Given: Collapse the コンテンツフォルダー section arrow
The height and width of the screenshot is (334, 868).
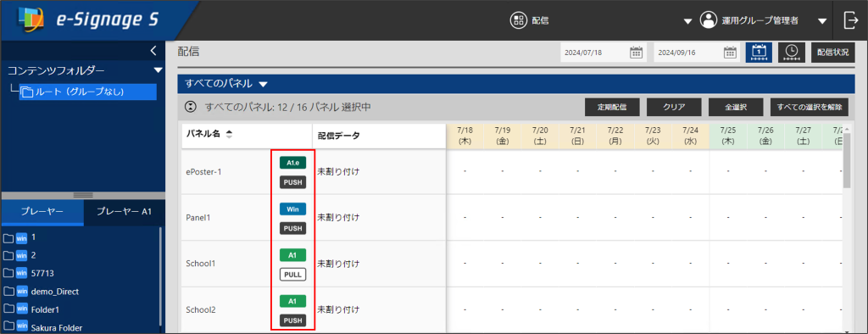Looking at the screenshot, I should (158, 70).
